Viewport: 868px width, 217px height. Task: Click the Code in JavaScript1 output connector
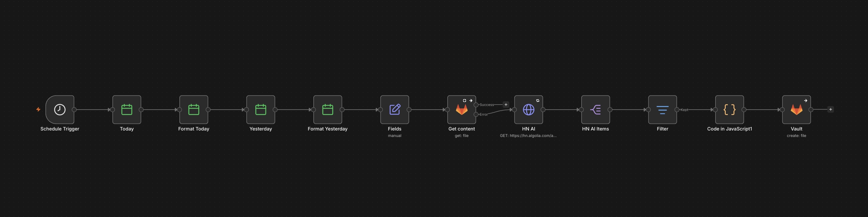point(744,110)
